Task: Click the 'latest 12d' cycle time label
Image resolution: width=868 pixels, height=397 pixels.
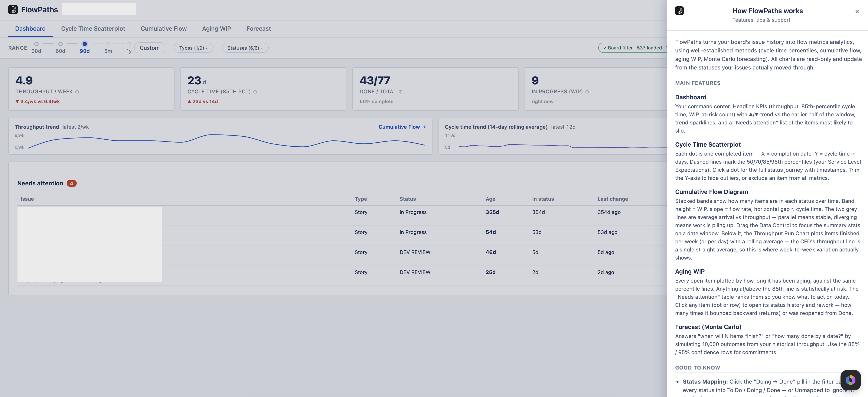Action: tap(563, 127)
